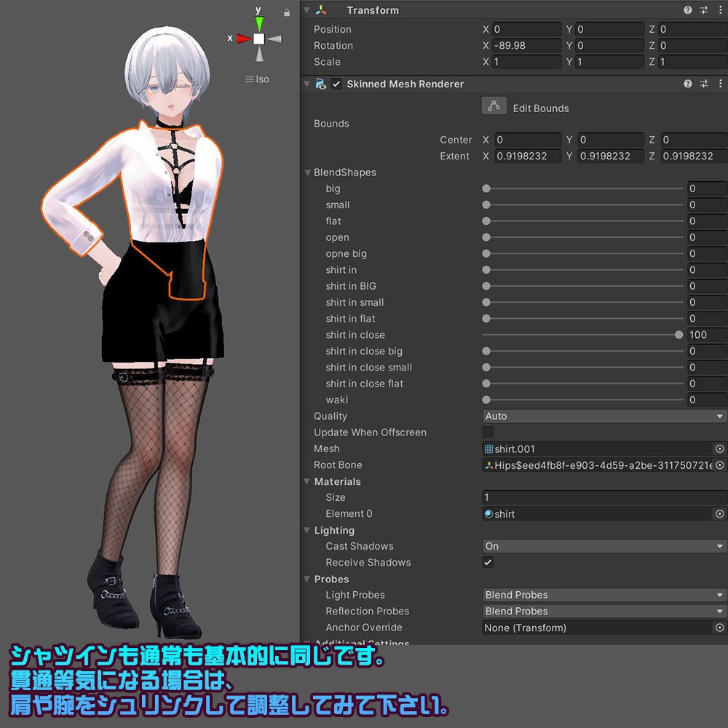Open Mesh object picker circle
Viewport: 728px width, 728px height.
click(x=719, y=448)
